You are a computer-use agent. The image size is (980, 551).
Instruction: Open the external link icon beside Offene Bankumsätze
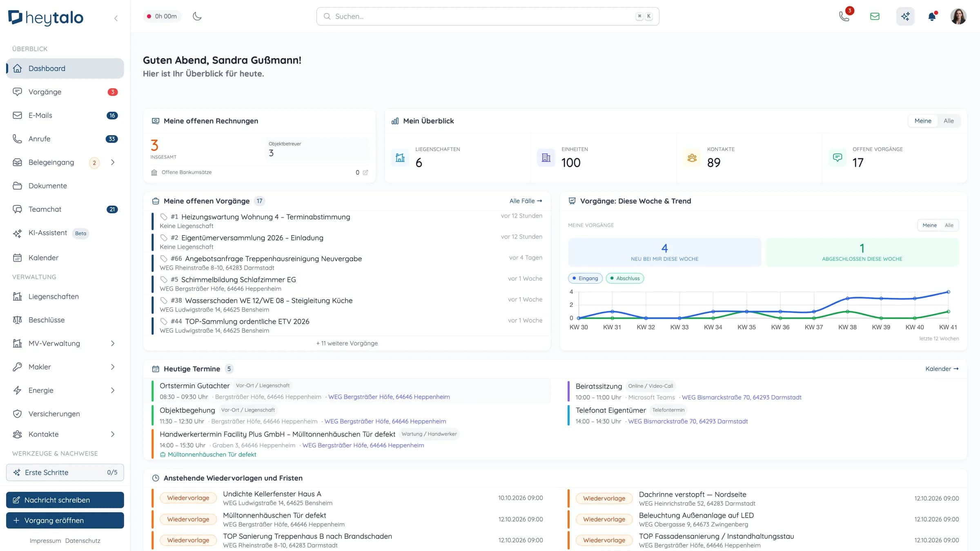(x=365, y=173)
